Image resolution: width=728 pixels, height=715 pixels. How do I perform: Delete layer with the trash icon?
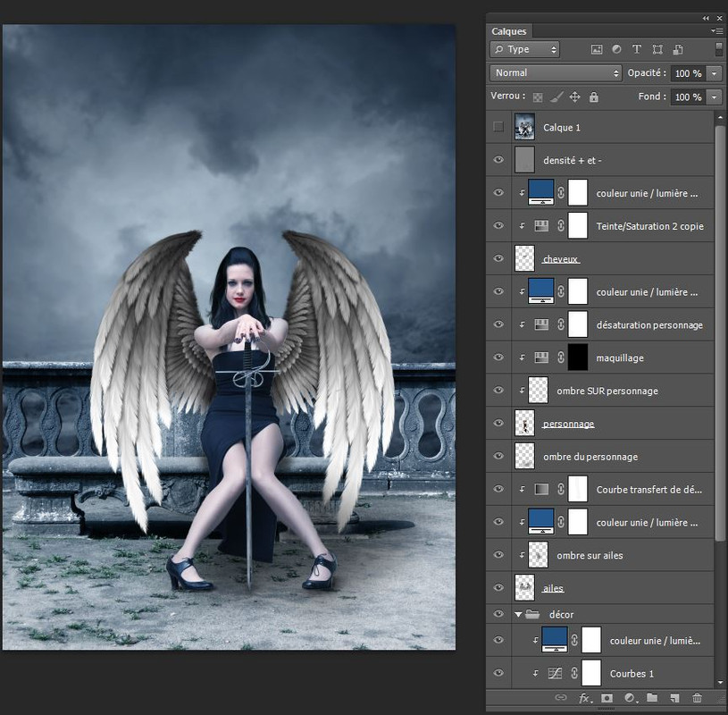coord(697,698)
